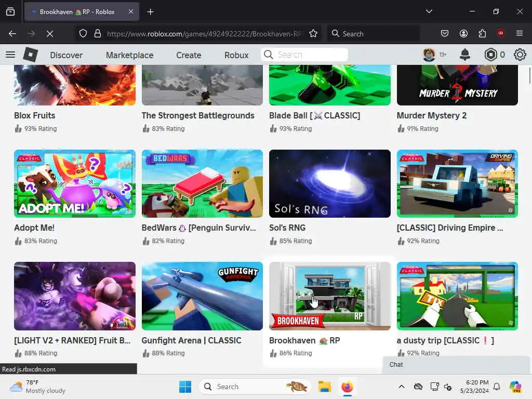Open the Windows Start menu
Viewport: 532px width, 399px height.
click(185, 387)
